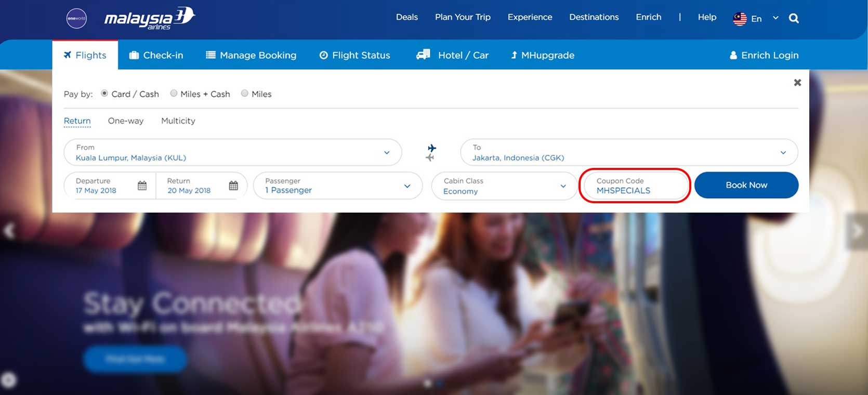Click the Check-in suitcase icon
The width and height of the screenshot is (868, 395).
click(134, 55)
